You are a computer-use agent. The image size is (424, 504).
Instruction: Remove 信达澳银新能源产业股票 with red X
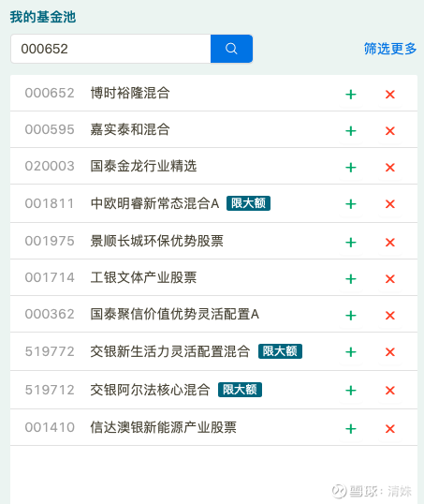pyautogui.click(x=390, y=429)
